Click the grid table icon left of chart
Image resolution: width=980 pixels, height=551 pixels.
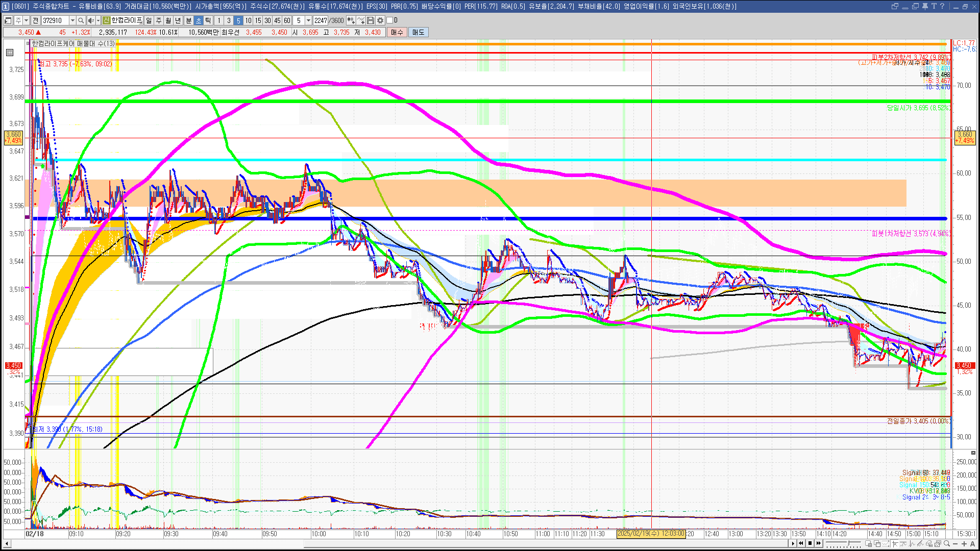(10, 52)
